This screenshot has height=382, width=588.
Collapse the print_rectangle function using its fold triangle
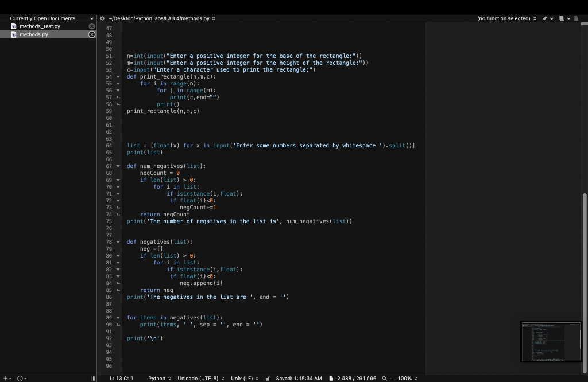[118, 76]
